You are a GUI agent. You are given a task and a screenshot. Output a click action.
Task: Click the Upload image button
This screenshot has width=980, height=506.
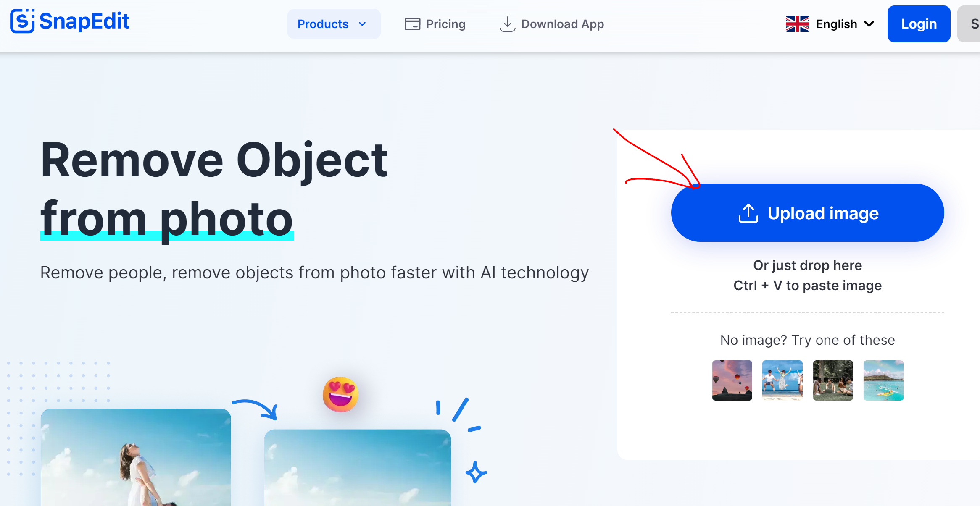coord(807,213)
